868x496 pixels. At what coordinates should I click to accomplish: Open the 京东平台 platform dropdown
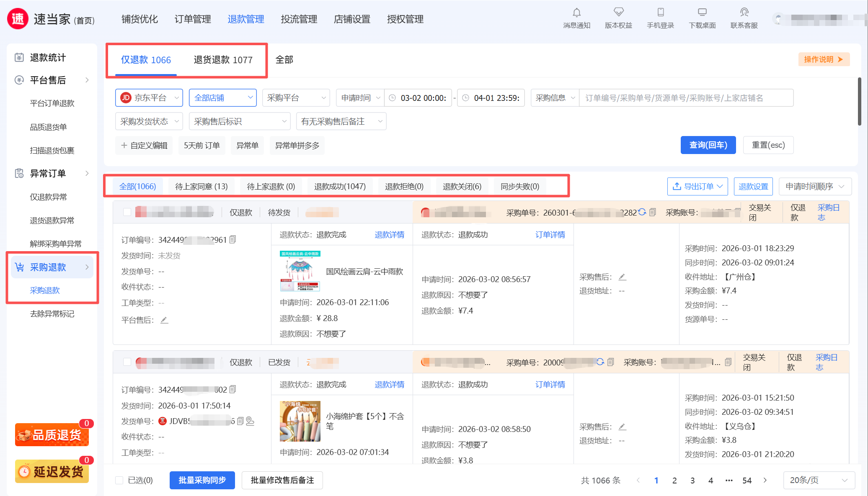[149, 98]
